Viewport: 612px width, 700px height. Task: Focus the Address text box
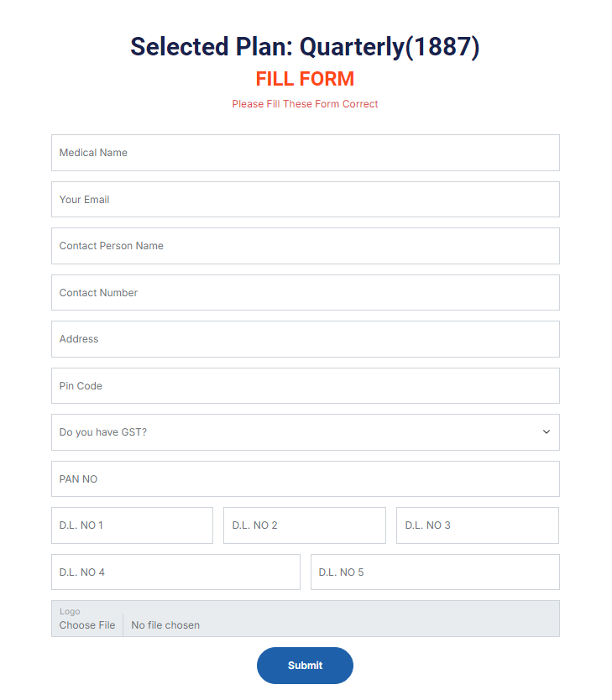point(305,339)
